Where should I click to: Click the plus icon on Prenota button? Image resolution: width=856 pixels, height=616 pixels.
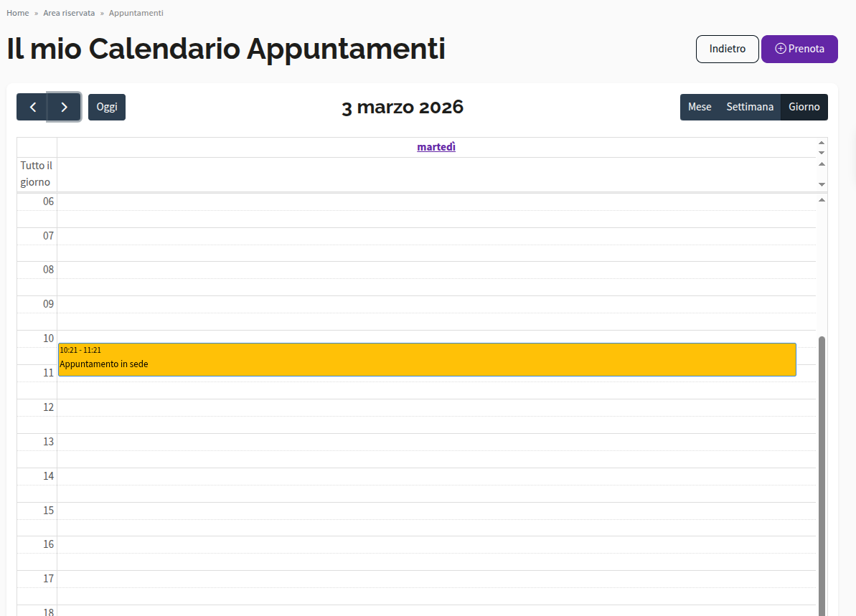[779, 49]
